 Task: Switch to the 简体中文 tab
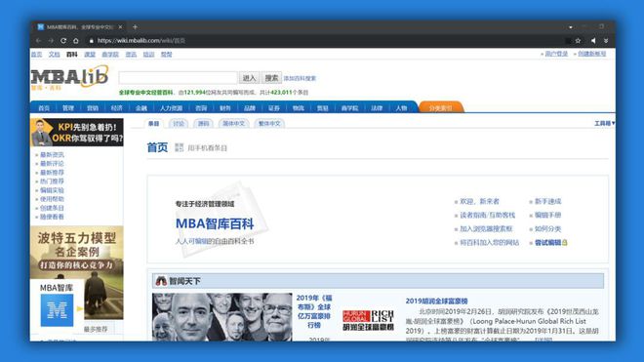coord(234,123)
